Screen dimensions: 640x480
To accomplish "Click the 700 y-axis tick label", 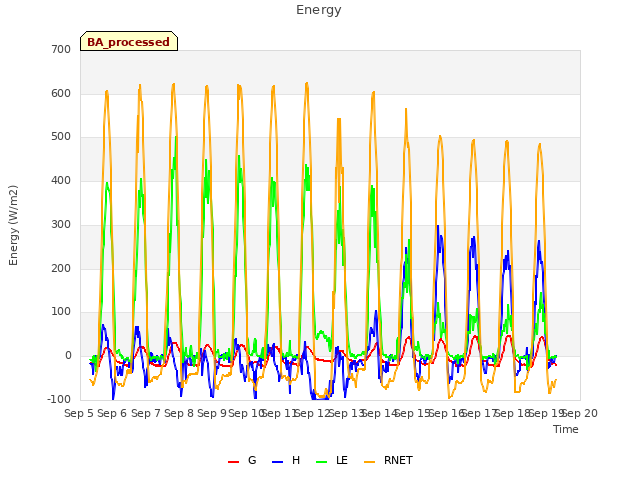I will [61, 49].
